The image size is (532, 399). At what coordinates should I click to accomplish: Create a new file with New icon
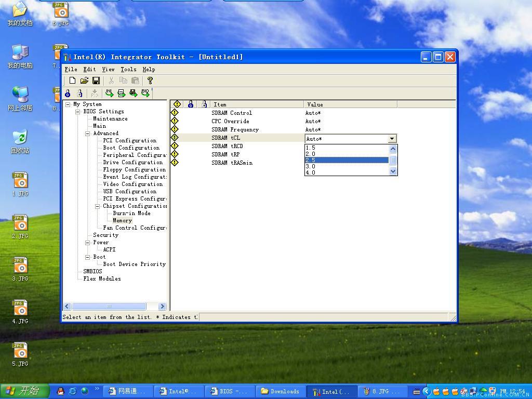[72, 81]
